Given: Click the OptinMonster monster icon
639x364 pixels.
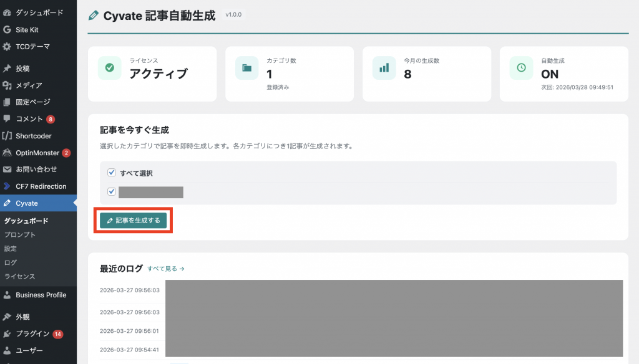Looking at the screenshot, I should (7, 153).
